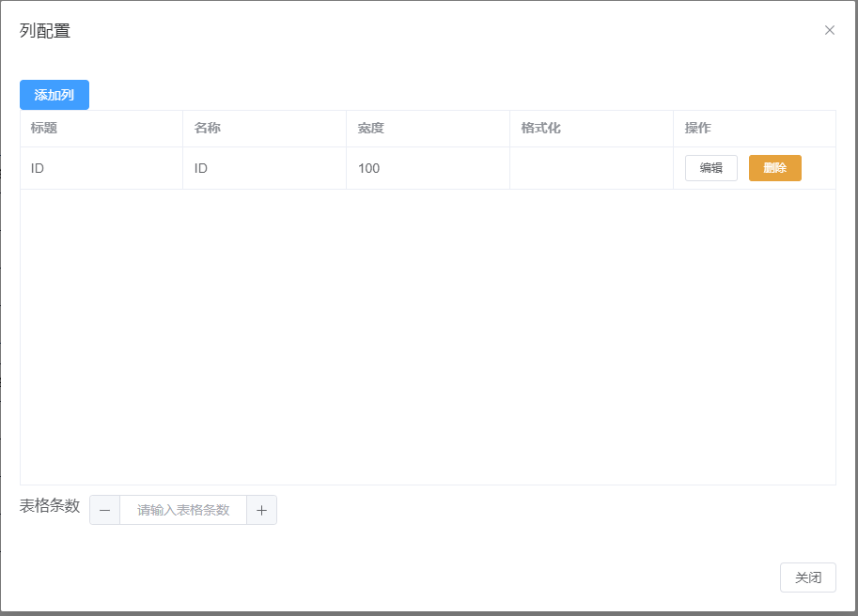858x616 pixels.
Task: Click the ID cell under 标题
Action: 101,168
